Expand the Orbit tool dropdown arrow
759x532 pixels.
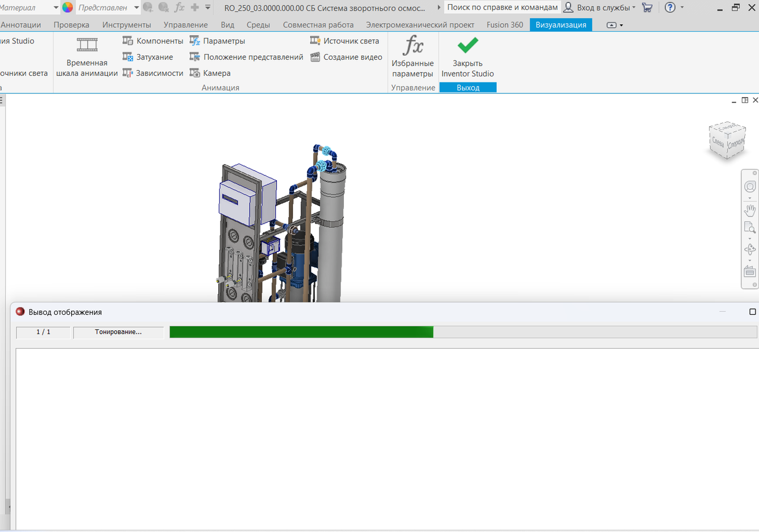click(x=750, y=260)
